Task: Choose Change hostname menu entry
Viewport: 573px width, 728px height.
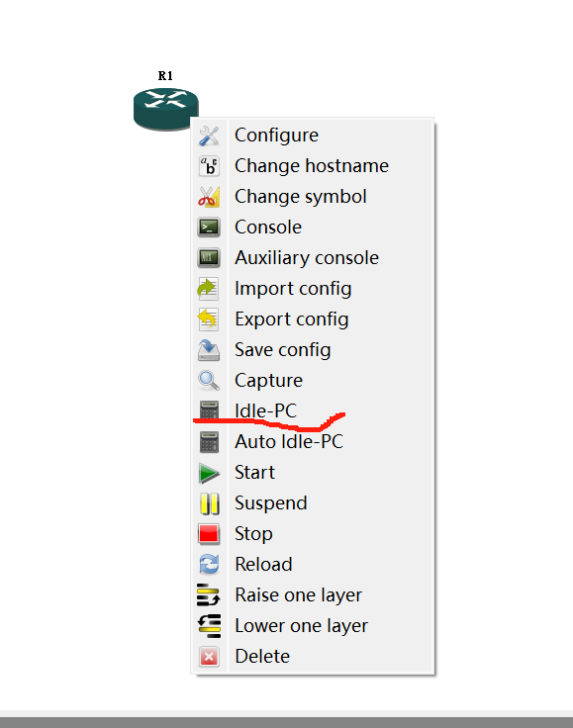Action: [312, 166]
